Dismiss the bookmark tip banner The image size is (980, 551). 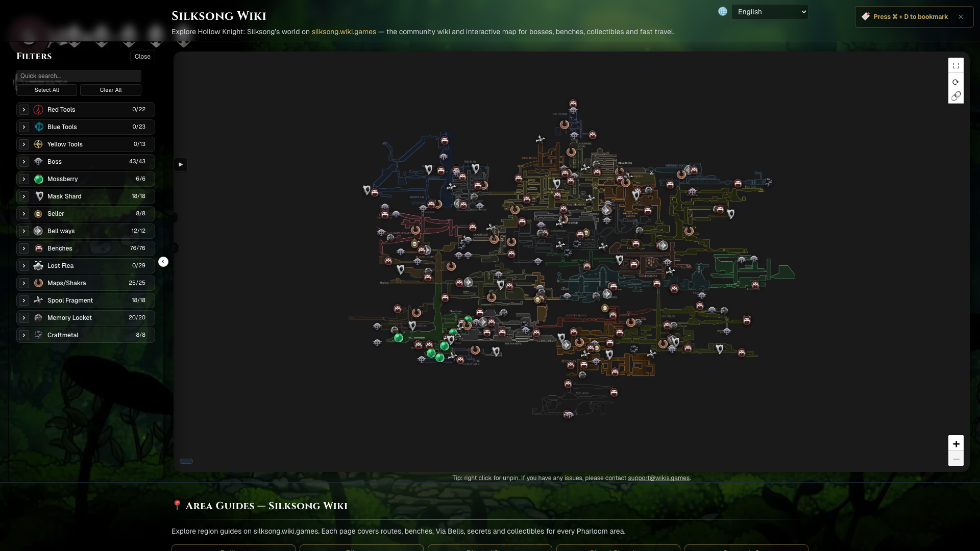click(961, 17)
